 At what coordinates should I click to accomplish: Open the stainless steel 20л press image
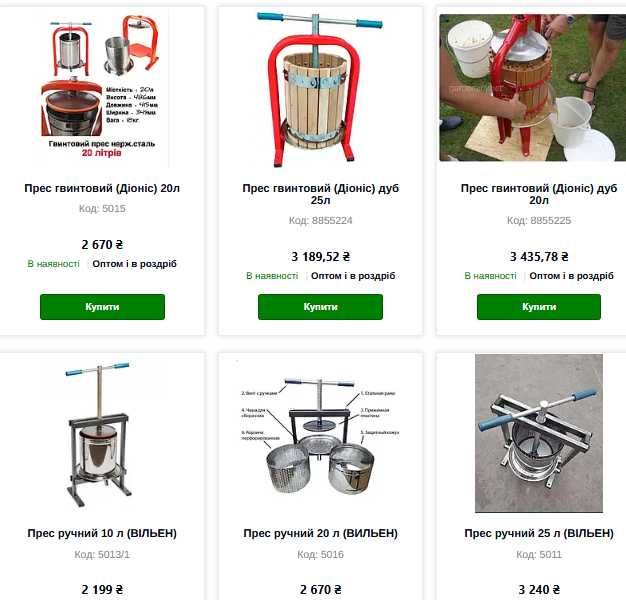102,88
